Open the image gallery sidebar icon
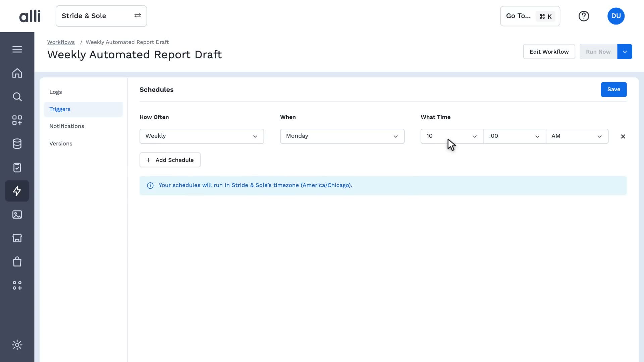Image resolution: width=644 pixels, height=362 pixels. pyautogui.click(x=17, y=215)
